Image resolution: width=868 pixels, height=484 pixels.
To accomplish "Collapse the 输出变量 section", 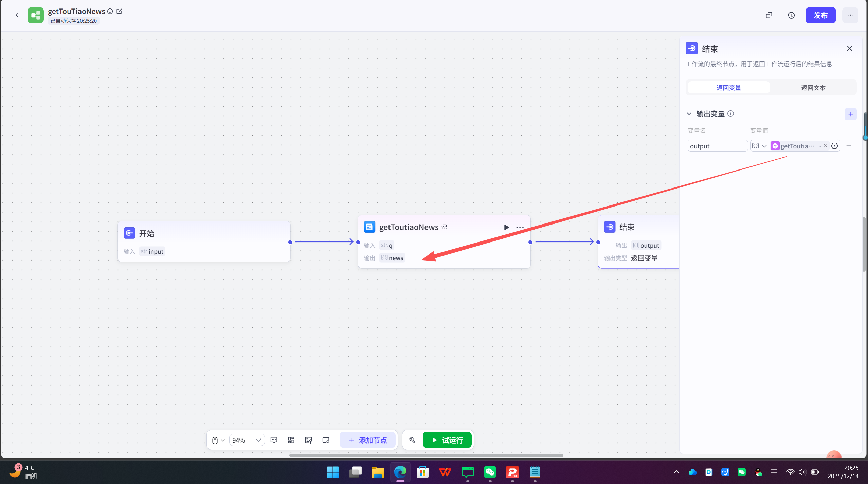I will [689, 114].
